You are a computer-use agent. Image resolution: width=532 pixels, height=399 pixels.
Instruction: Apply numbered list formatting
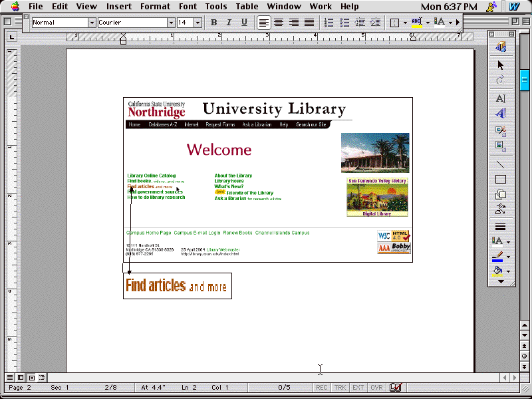click(329, 23)
